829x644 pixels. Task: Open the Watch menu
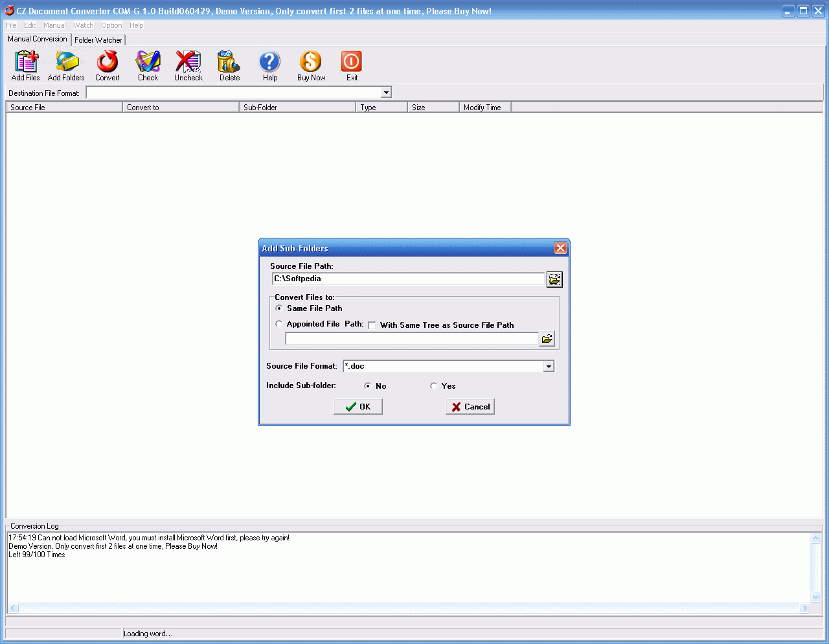[x=84, y=25]
